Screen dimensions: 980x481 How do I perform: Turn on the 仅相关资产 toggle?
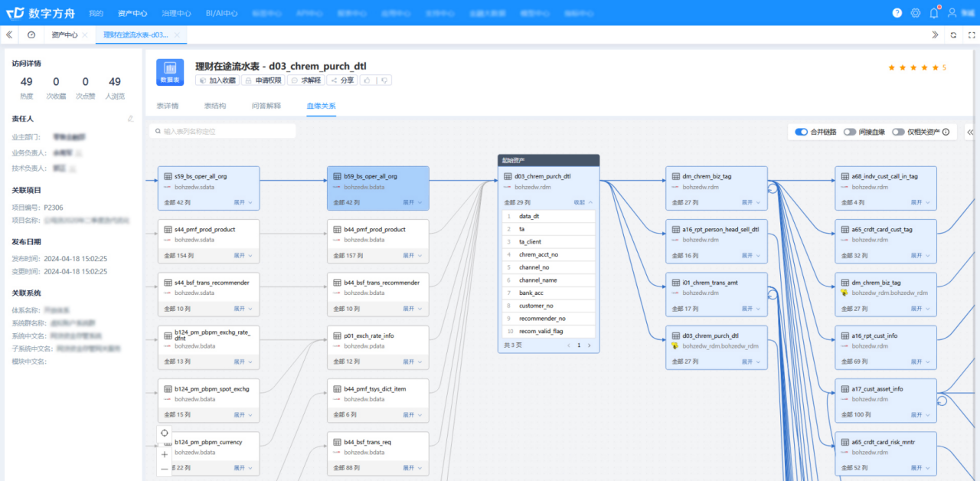click(897, 132)
